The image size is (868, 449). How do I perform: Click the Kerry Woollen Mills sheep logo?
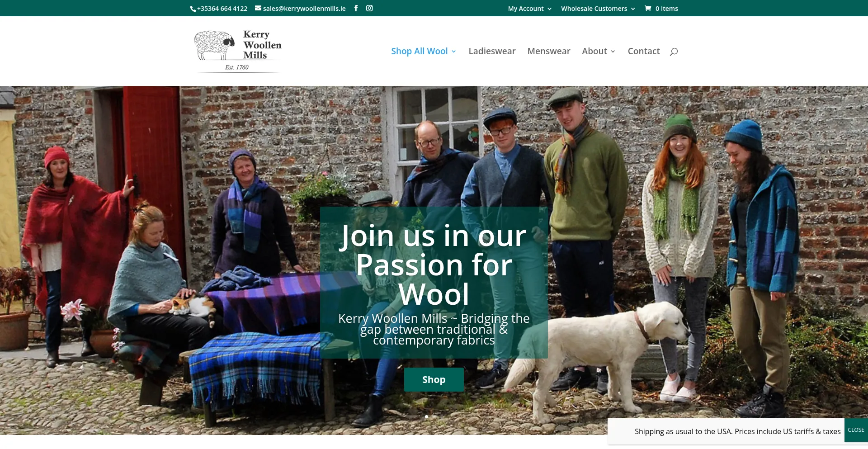coord(215,46)
